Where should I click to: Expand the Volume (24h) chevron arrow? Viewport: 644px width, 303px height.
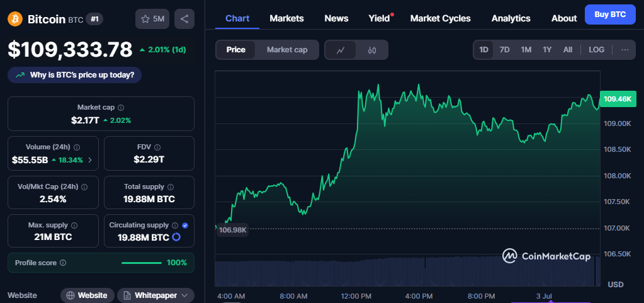90,160
